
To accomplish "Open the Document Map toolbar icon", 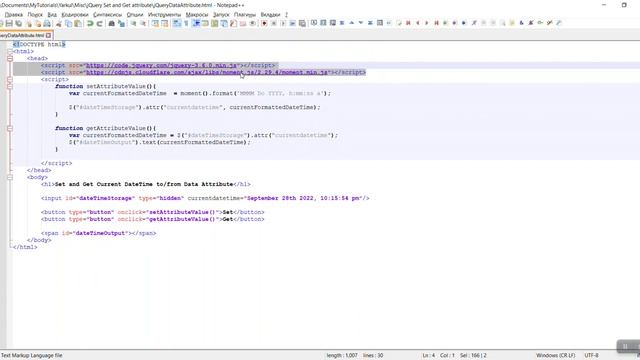I will click(214, 23).
